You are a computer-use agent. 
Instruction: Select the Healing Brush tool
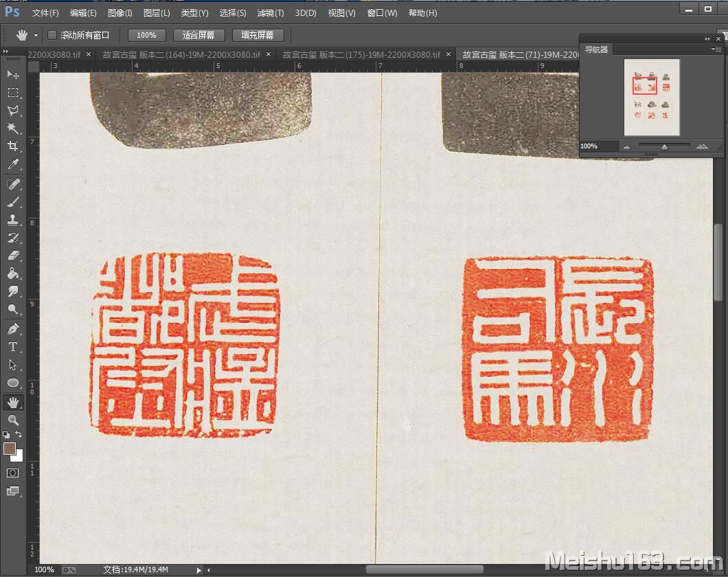(x=13, y=184)
